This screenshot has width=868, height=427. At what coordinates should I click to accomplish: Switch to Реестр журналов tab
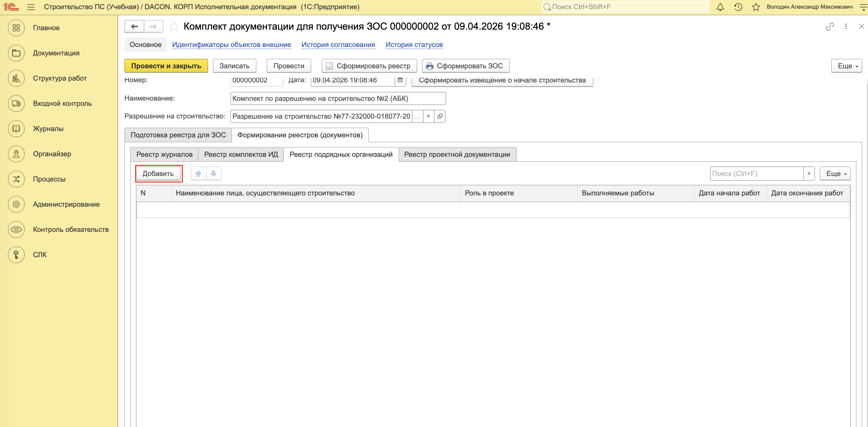tap(164, 154)
